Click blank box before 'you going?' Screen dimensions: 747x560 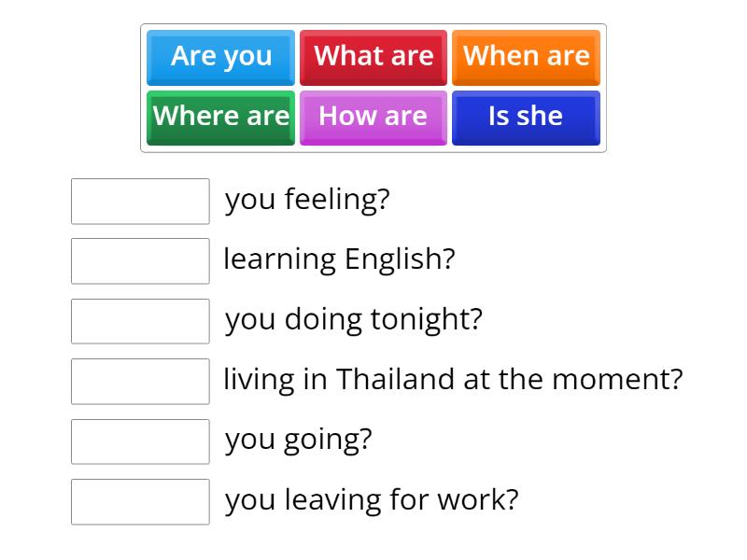pos(140,441)
